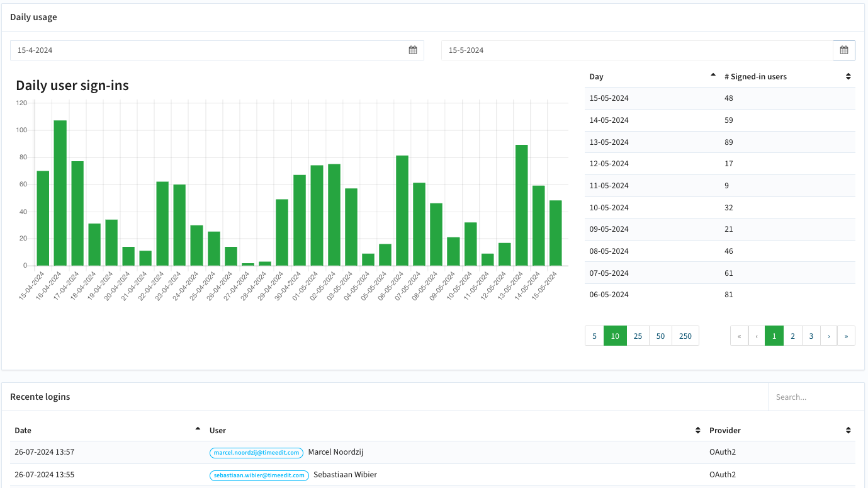Sort Recente logins by Date arrow
868x488 pixels.
tap(198, 429)
